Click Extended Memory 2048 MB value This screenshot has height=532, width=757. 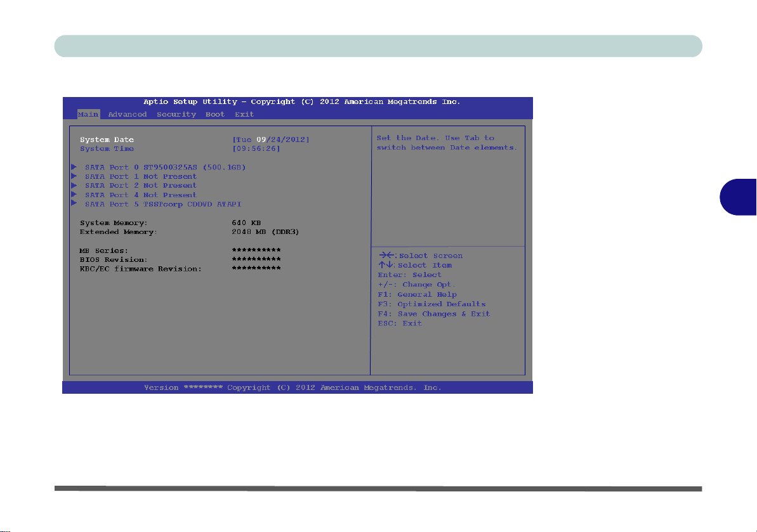(265, 232)
